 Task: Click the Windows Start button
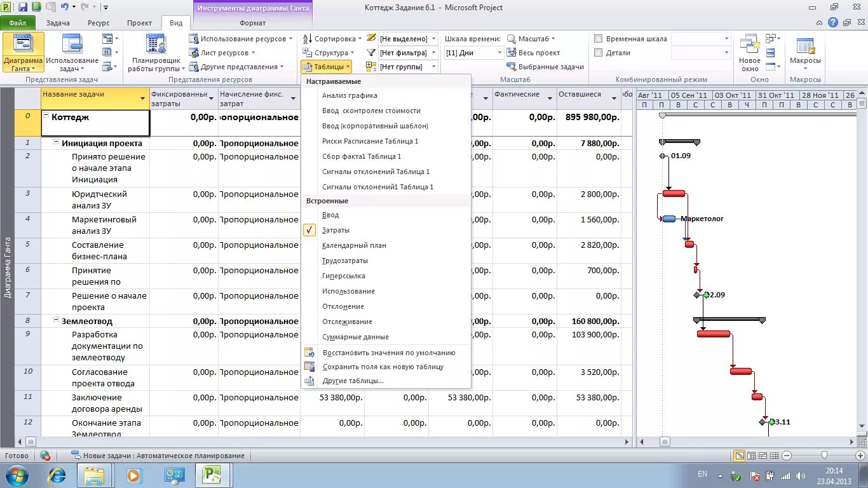coord(16,475)
